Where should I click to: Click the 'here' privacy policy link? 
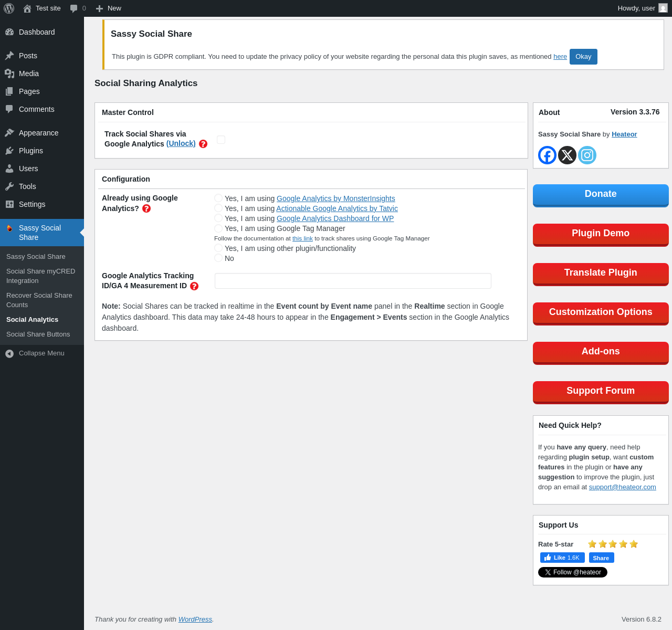[x=560, y=57]
